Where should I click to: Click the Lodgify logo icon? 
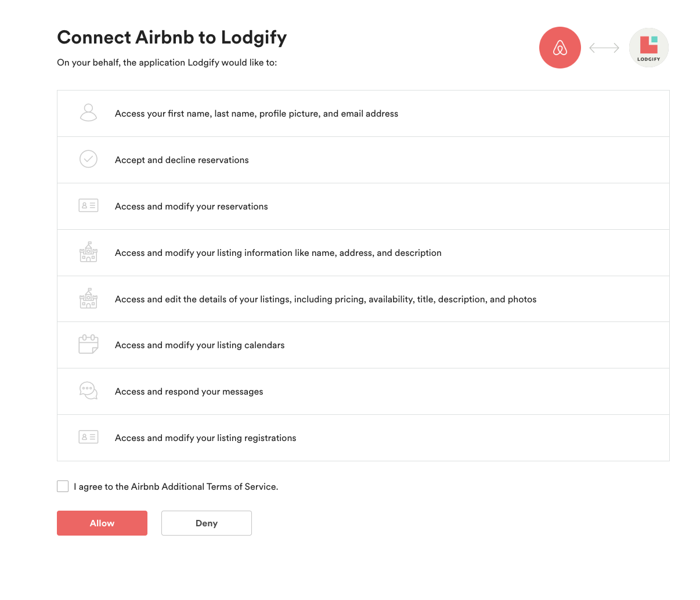coord(648,48)
